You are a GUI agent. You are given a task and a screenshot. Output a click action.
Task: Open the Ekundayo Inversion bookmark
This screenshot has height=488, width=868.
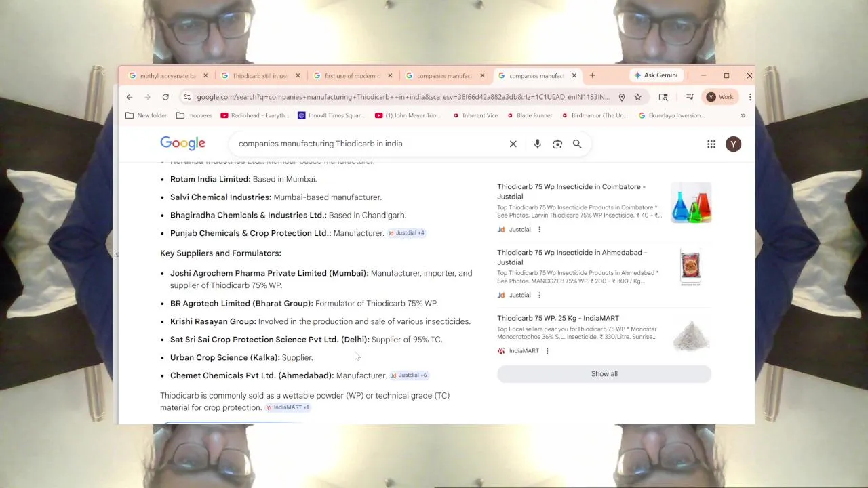click(672, 115)
